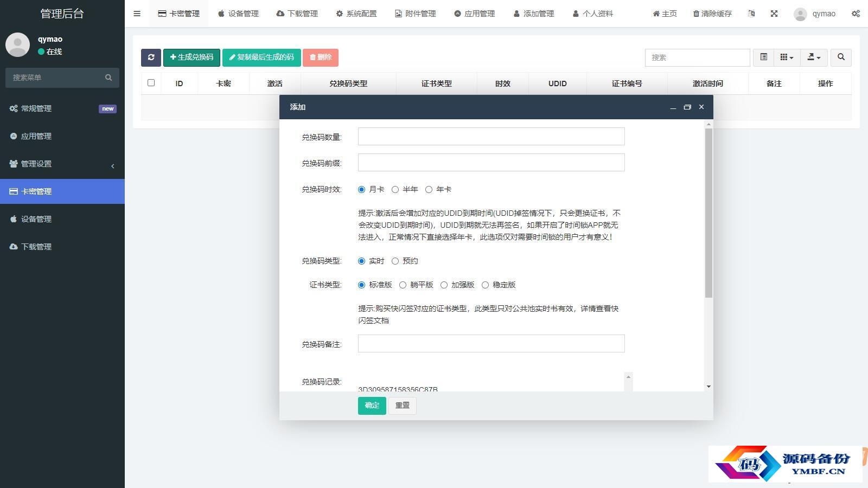Open 下载管理 in the sidebar
The image size is (868, 488).
pos(62,247)
